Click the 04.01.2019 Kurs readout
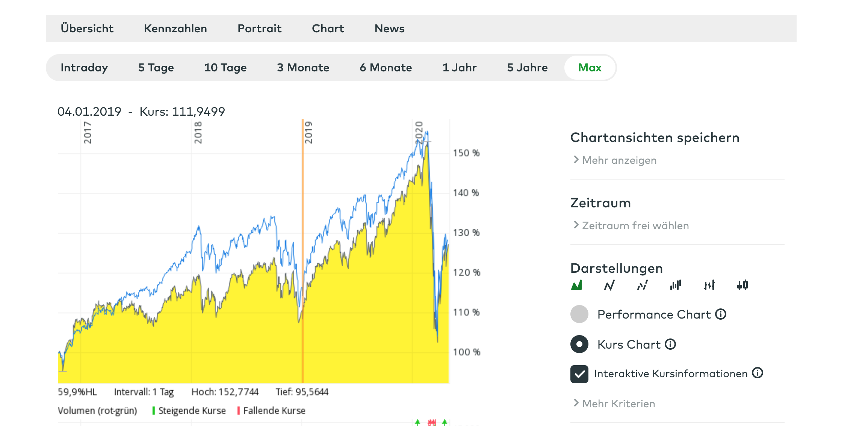This screenshot has height=426, width=868. point(141,112)
